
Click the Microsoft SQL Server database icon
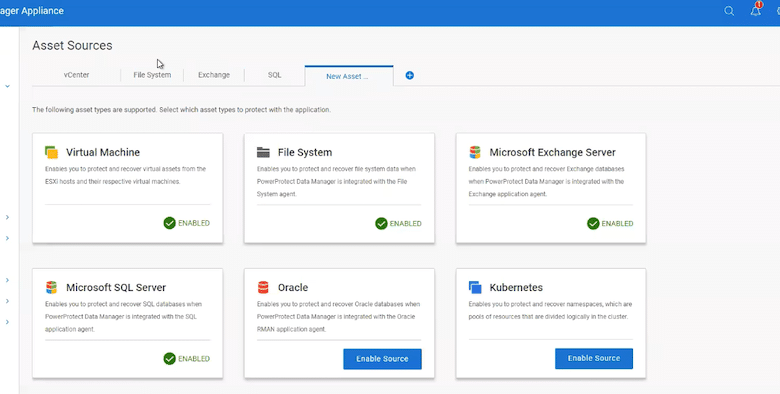(x=51, y=287)
